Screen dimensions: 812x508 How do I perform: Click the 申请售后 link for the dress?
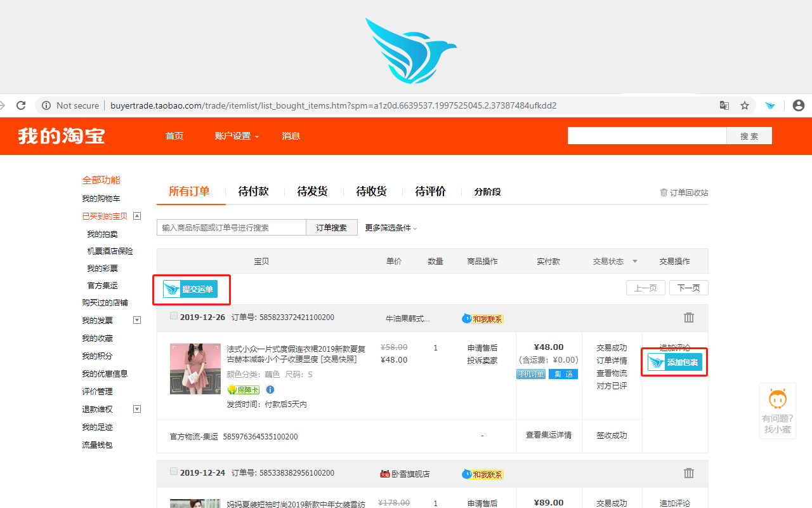point(482,348)
